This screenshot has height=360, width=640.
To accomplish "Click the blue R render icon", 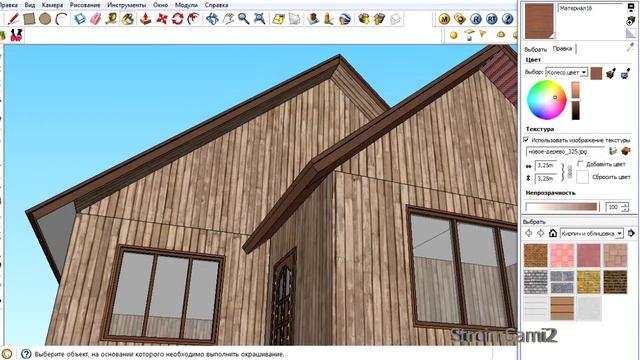I will (476, 19).
